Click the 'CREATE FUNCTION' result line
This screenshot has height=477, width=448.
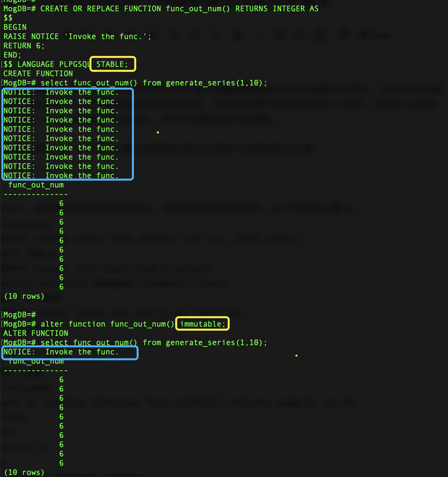point(38,74)
